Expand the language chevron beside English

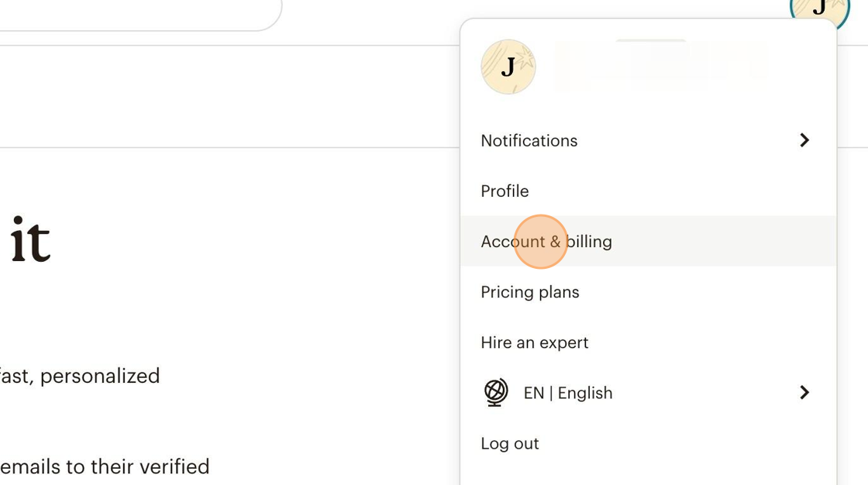[x=804, y=393]
